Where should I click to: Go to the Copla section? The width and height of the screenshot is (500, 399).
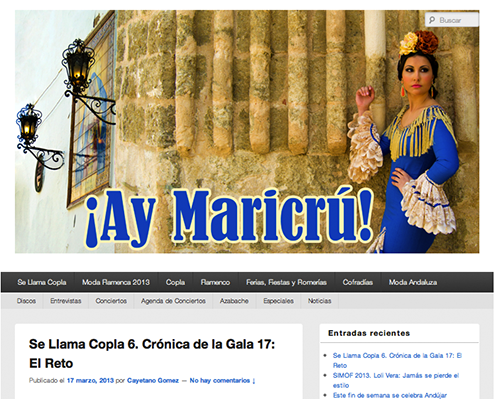pos(175,282)
